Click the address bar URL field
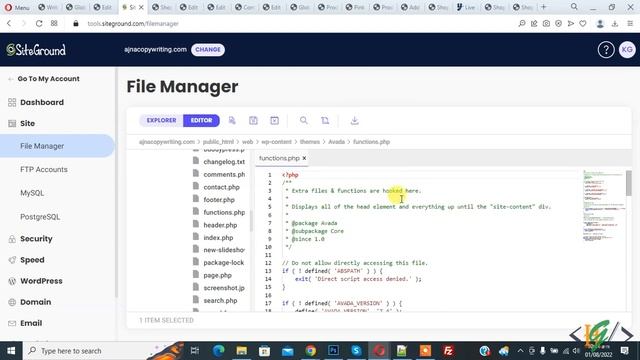 tap(133, 24)
